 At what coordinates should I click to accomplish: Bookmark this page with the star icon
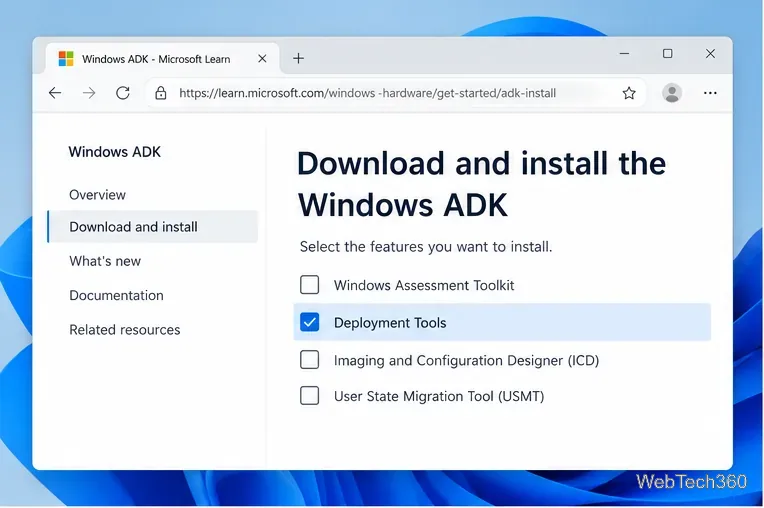point(629,93)
